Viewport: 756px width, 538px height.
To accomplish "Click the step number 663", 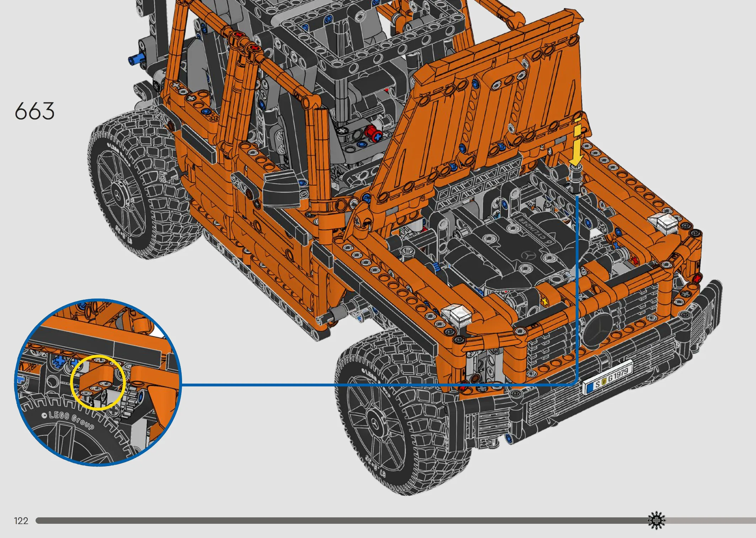I will (x=34, y=111).
